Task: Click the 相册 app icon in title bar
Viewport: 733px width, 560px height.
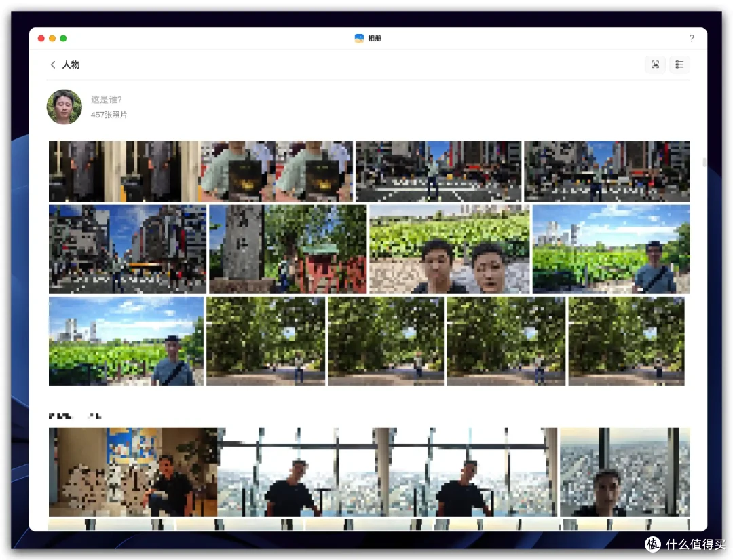Action: 359,38
